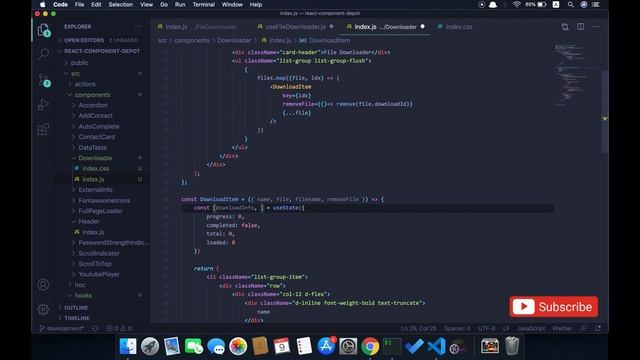This screenshot has width=640, height=360.
Task: Open Visual Studio Code dock icon
Action: 436,346
